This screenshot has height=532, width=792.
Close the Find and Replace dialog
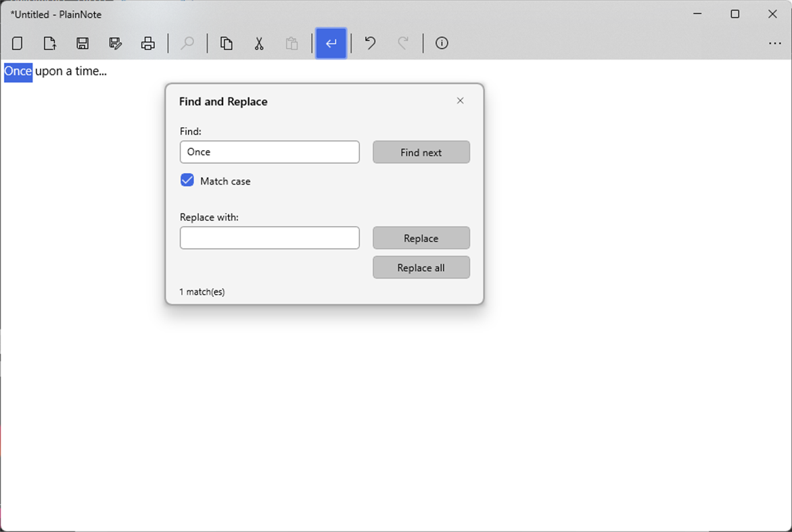pos(460,100)
